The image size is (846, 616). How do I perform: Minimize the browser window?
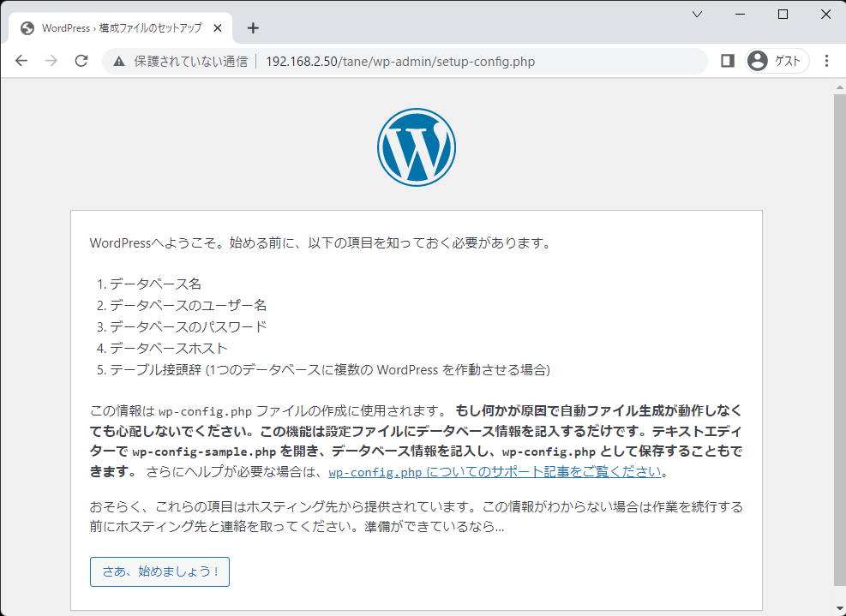(x=741, y=15)
